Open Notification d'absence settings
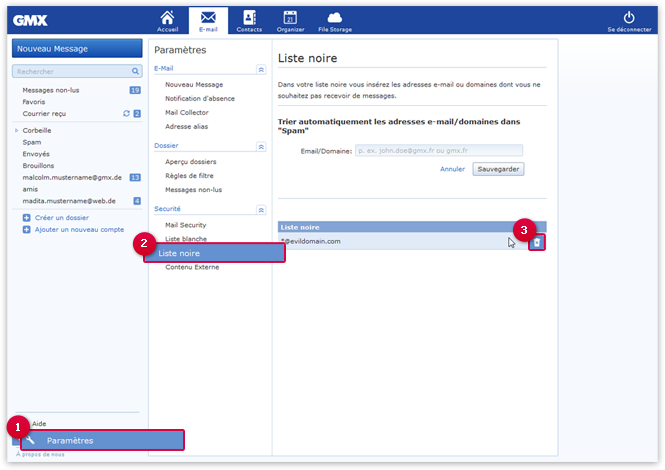The image size is (665, 470). click(x=200, y=98)
